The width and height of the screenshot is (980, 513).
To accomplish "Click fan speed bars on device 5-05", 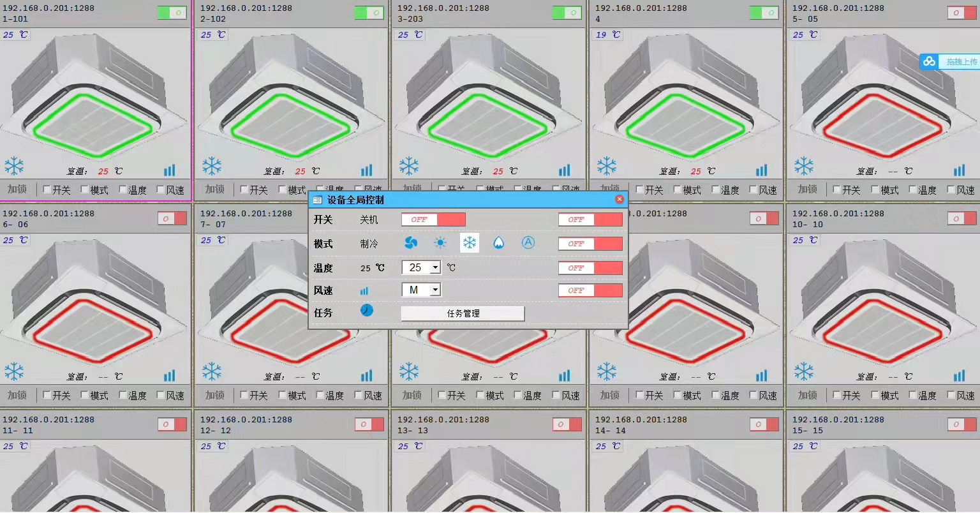I will (x=960, y=170).
